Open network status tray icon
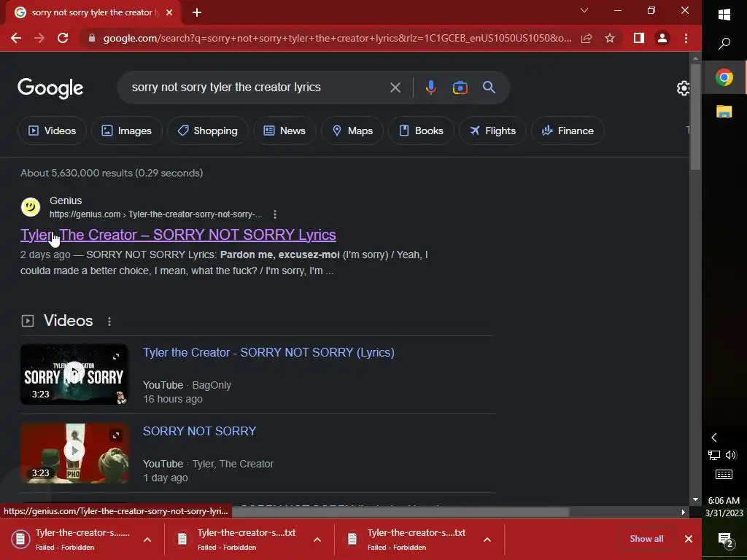This screenshot has width=747, height=560. [714, 455]
